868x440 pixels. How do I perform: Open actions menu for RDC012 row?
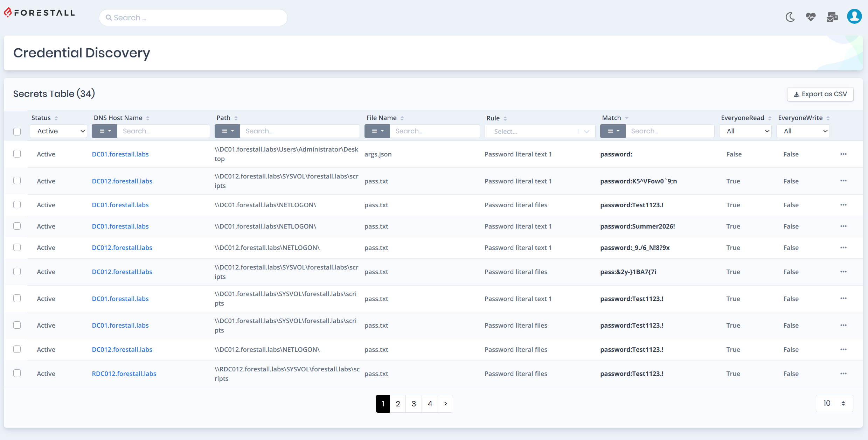843,373
